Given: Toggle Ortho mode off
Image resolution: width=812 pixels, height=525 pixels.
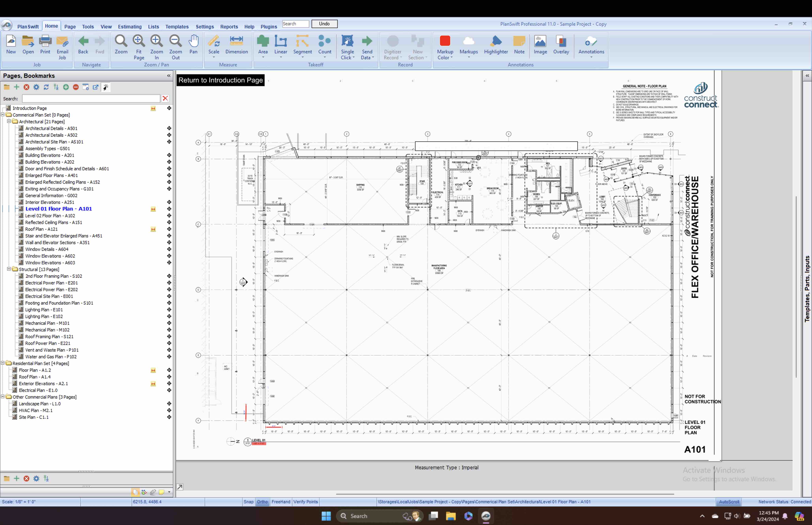Looking at the screenshot, I should point(262,502).
